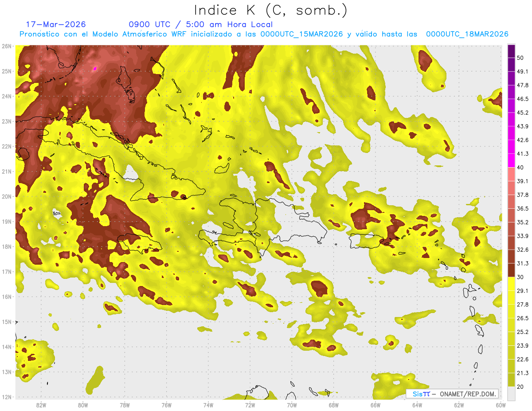
Task: Click longitude label '78W'
Action: [125, 405]
